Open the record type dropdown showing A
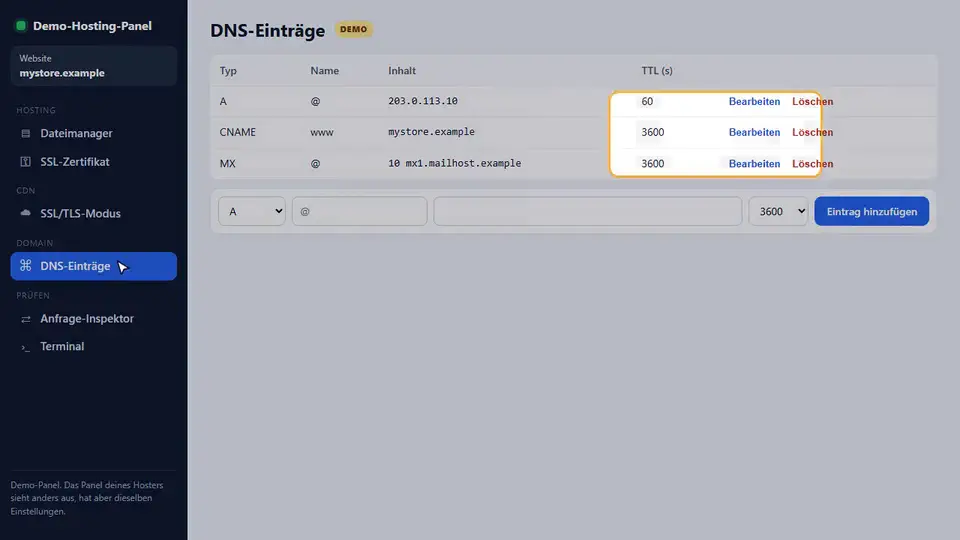Image resolution: width=960 pixels, height=540 pixels. pos(252,211)
